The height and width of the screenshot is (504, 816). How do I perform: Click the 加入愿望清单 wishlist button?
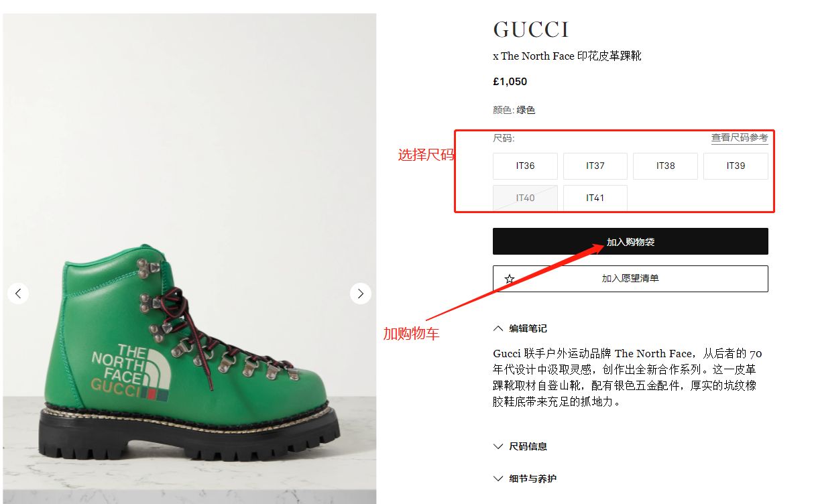(x=630, y=279)
